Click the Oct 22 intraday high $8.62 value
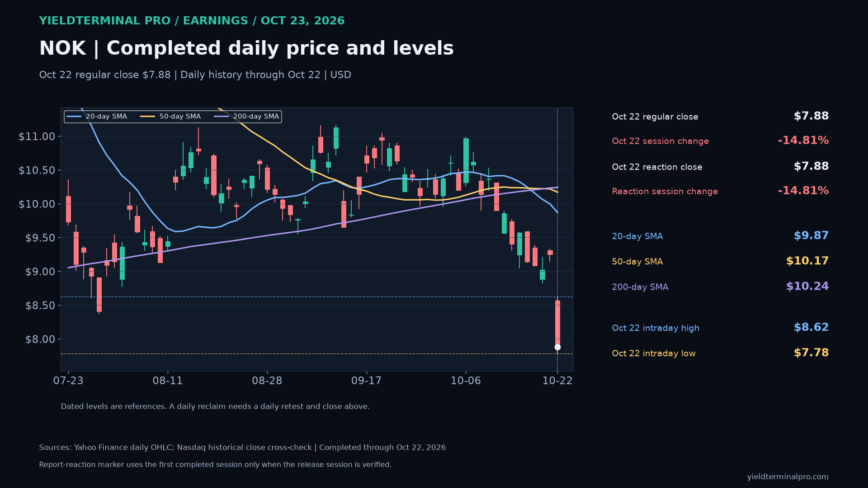868x488 pixels. pos(811,328)
